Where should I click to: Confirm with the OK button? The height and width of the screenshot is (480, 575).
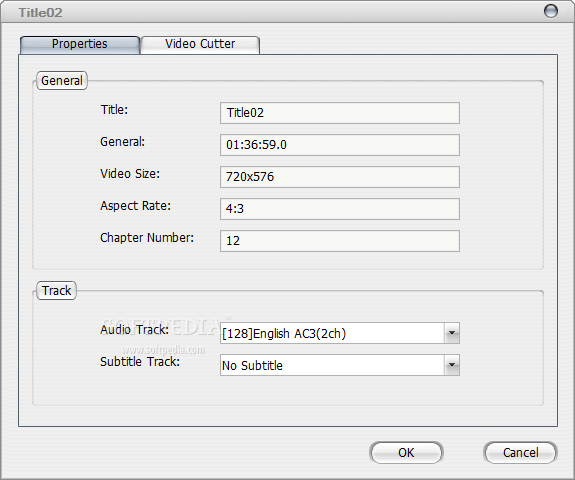[x=406, y=452]
